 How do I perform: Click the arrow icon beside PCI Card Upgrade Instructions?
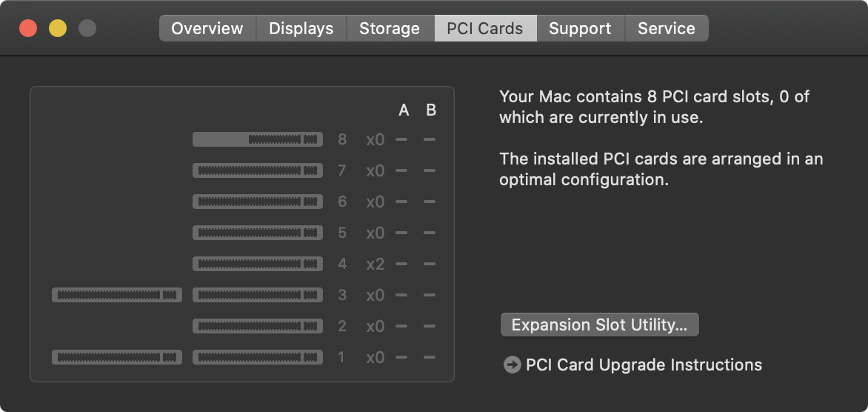tap(512, 365)
